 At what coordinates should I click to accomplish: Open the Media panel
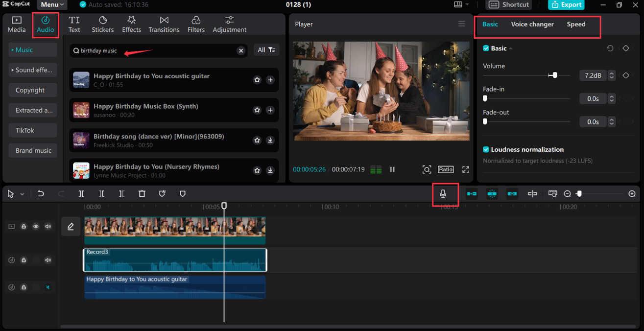[x=16, y=24]
